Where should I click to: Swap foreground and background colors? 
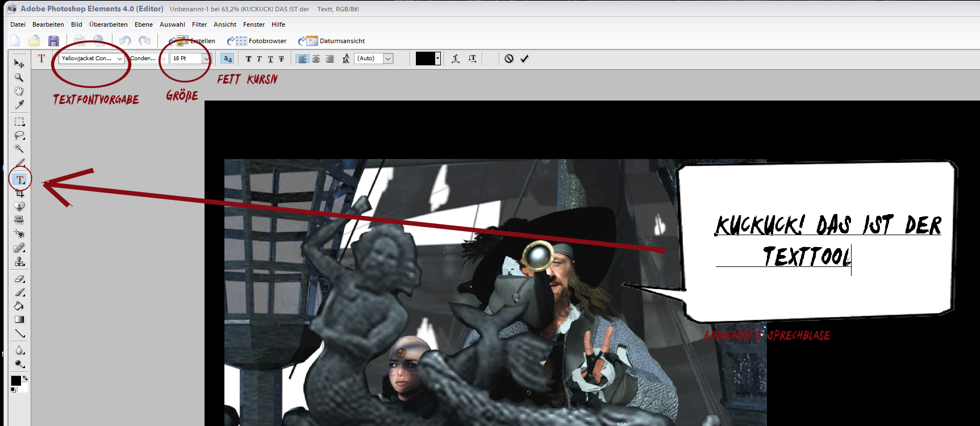click(25, 378)
